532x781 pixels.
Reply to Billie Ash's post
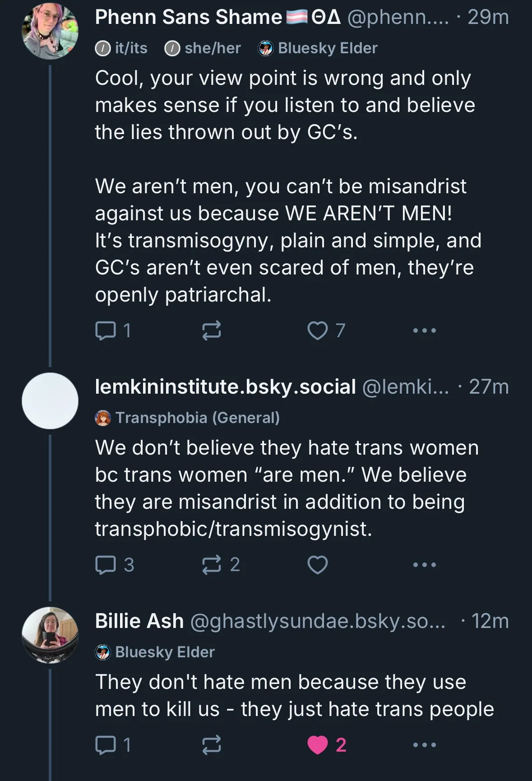tap(106, 745)
